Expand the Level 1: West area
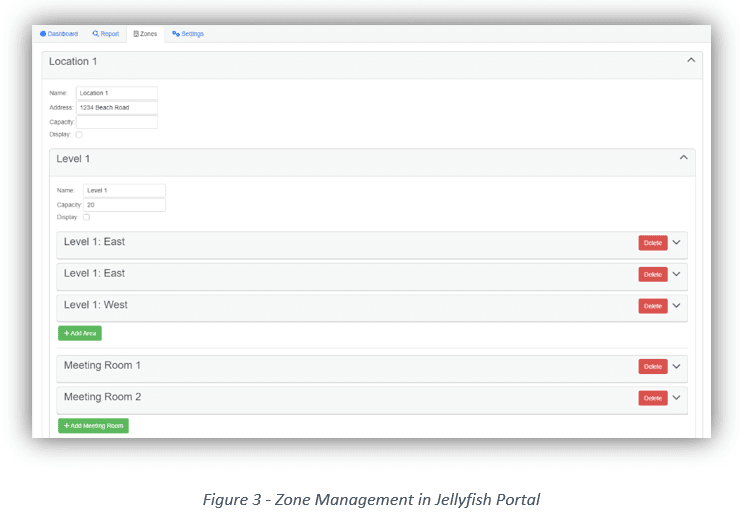Screen dimensions: 742x522 [x=676, y=305]
